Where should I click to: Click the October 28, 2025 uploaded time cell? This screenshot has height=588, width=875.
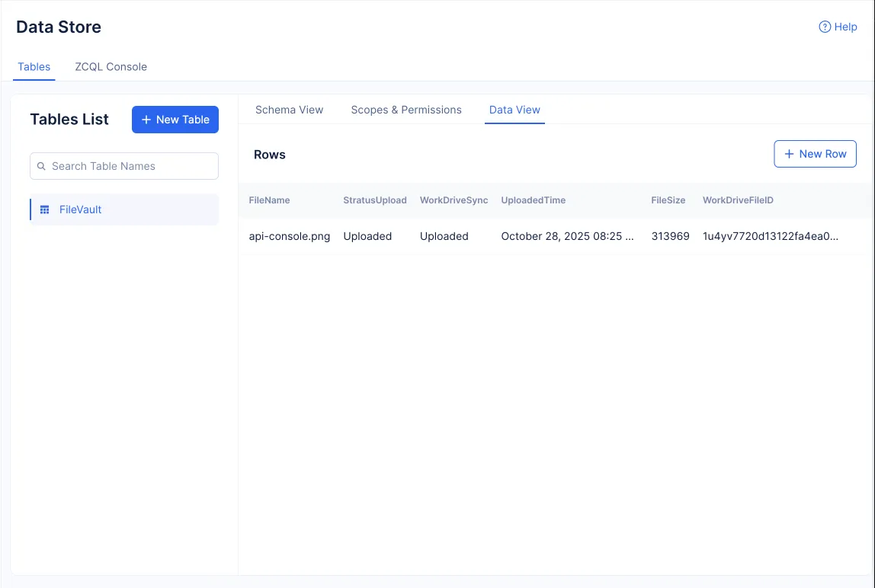pos(567,236)
